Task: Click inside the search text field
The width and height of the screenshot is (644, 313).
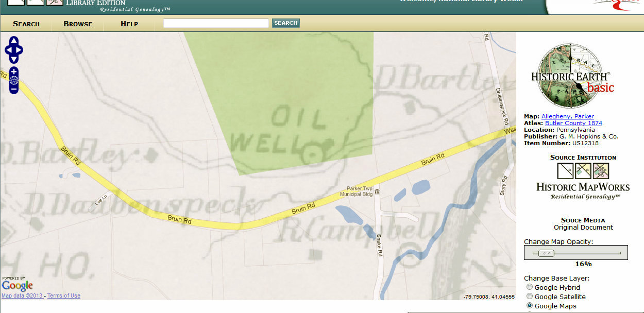Action: pyautogui.click(x=215, y=23)
